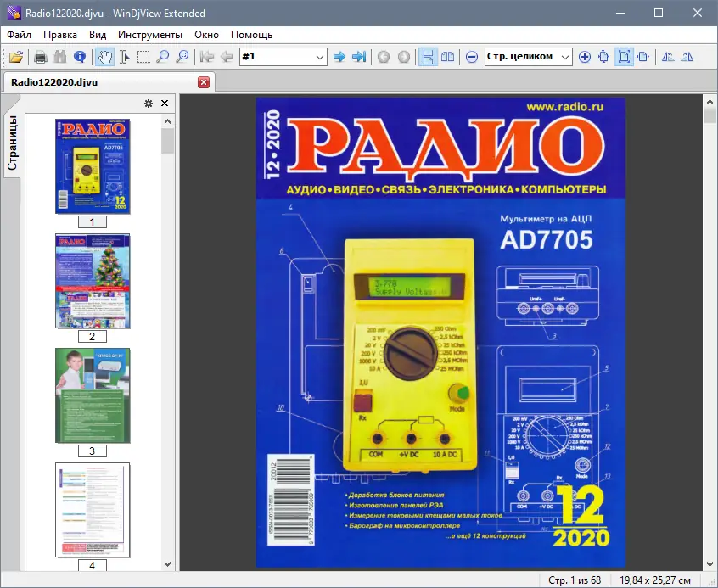The image size is (718, 588).
Task: Select the zoom rectangle tool
Action: [x=182, y=57]
